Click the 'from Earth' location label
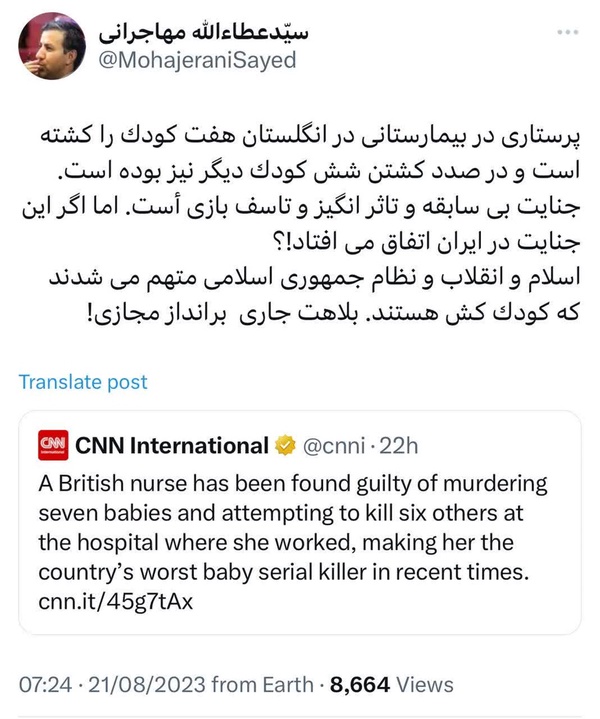Screen dimensions: 600x719 (263, 685)
